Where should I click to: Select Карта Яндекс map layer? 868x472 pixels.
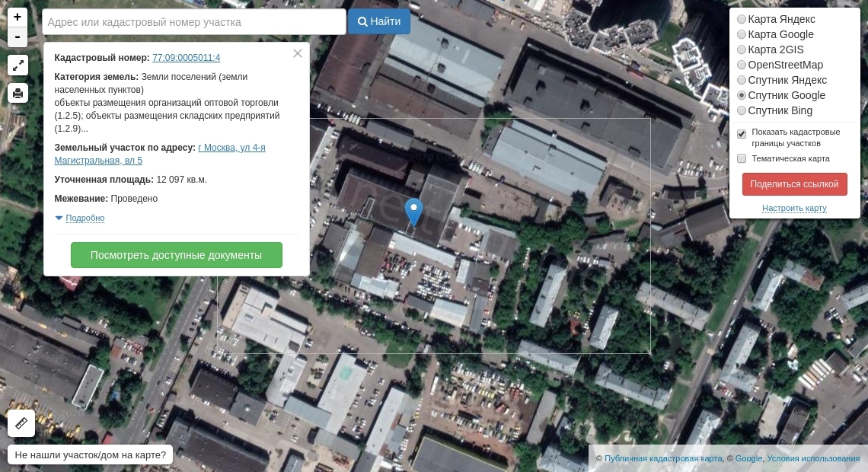pyautogui.click(x=742, y=19)
